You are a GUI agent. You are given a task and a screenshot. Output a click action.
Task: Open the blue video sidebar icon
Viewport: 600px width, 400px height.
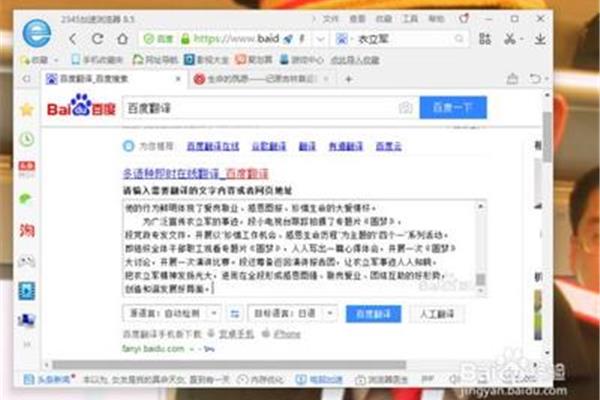tap(27, 291)
